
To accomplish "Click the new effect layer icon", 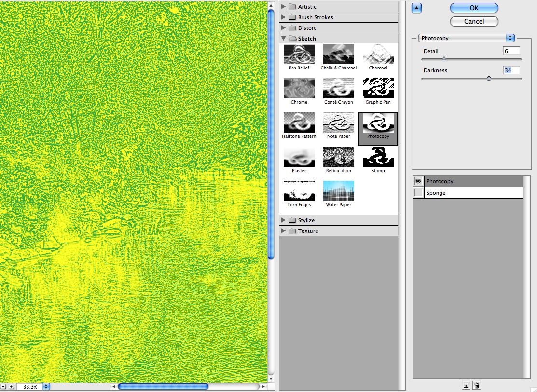I will click(x=466, y=385).
